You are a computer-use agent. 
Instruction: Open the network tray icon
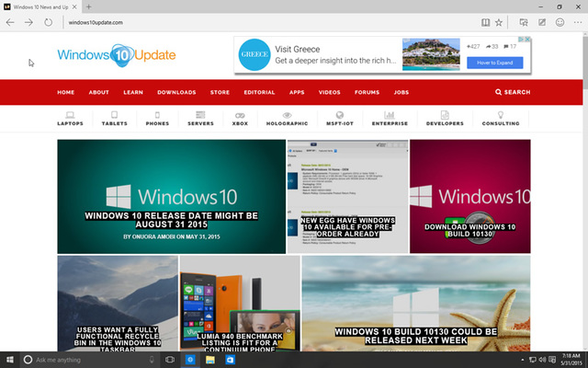[x=533, y=360]
